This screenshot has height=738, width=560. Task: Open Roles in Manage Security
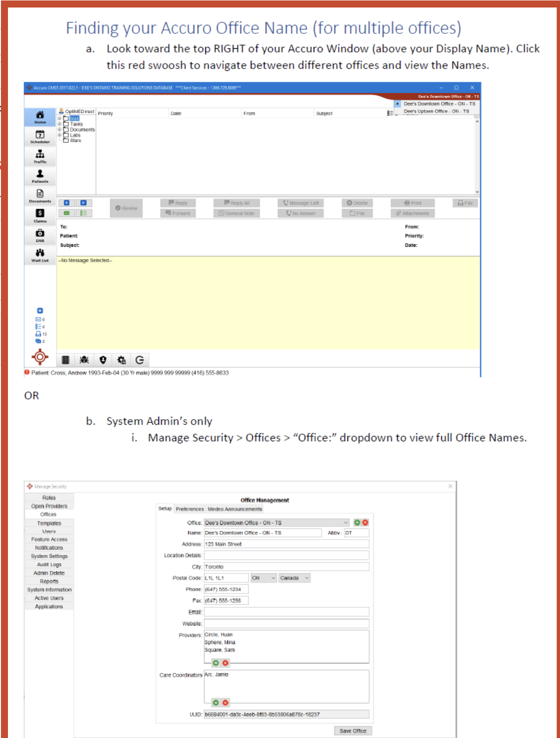pyautogui.click(x=49, y=498)
